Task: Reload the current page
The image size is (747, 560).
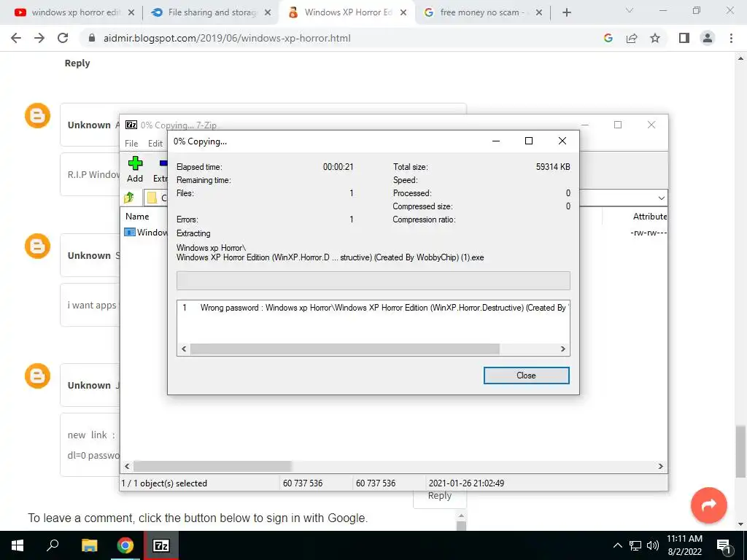Action: pyautogui.click(x=63, y=38)
